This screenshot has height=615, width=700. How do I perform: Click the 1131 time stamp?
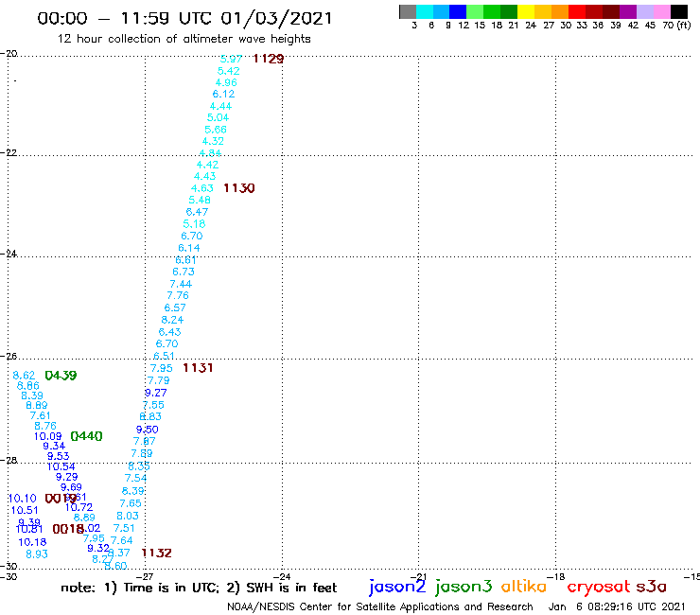coord(198,367)
